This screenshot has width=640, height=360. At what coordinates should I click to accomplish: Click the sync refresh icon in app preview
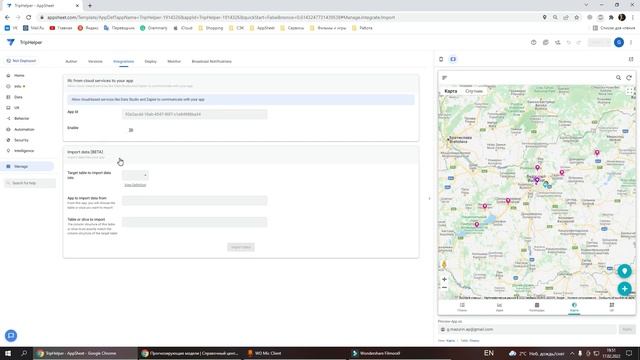(x=629, y=78)
